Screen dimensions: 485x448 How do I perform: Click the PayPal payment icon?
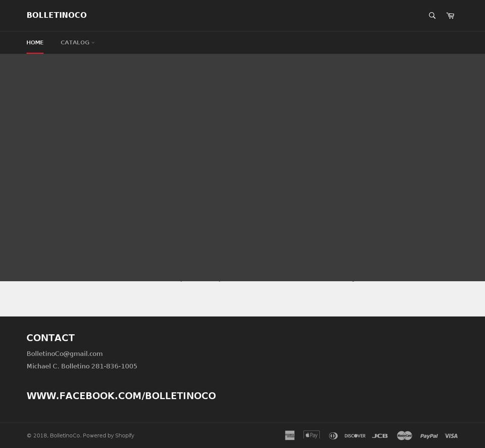pyautogui.click(x=429, y=436)
